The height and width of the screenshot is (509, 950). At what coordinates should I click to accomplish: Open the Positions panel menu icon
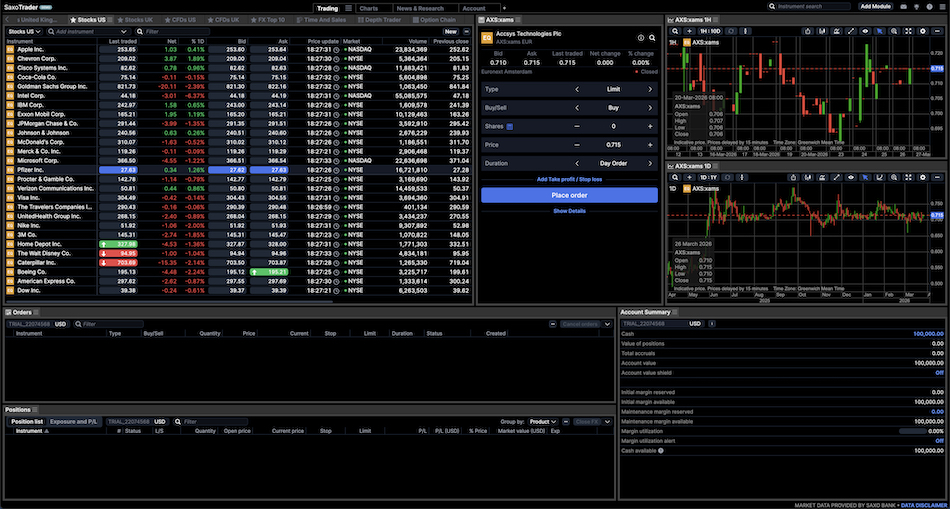click(x=36, y=410)
